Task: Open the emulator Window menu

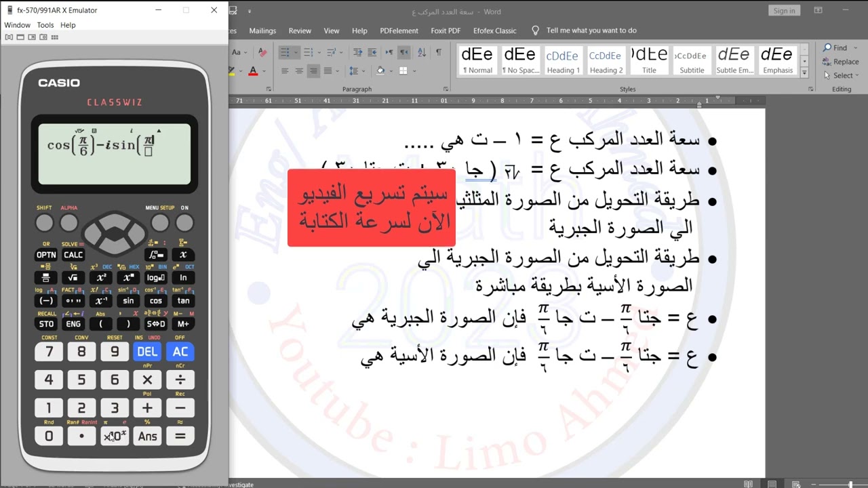Action: (x=17, y=25)
